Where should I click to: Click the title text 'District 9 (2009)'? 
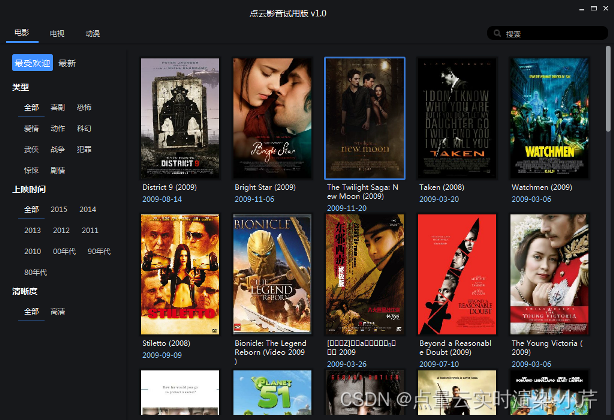169,187
